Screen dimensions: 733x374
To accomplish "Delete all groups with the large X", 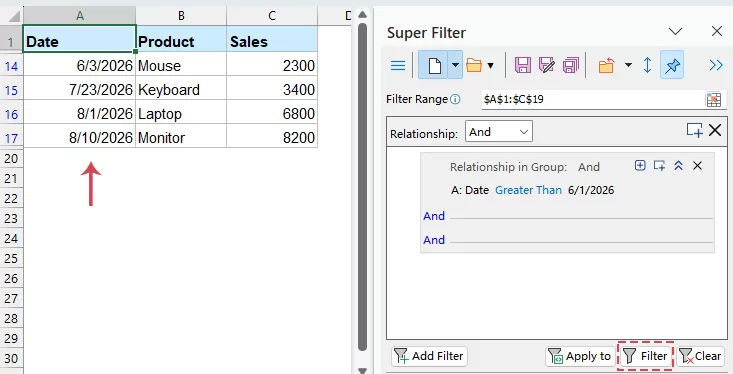I will click(x=715, y=130).
